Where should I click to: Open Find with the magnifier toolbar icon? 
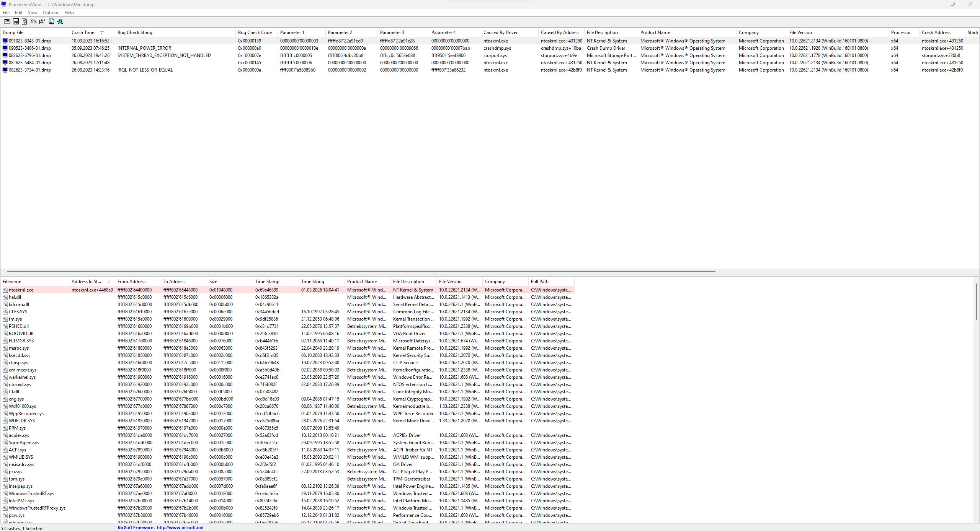pyautogui.click(x=51, y=21)
